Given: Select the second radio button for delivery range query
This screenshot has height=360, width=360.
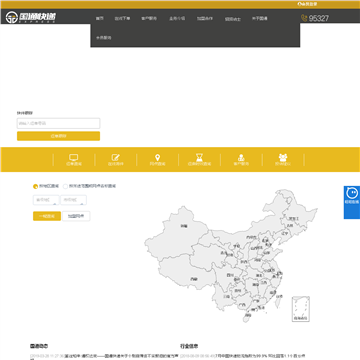Looking at the screenshot, I should point(65,186).
